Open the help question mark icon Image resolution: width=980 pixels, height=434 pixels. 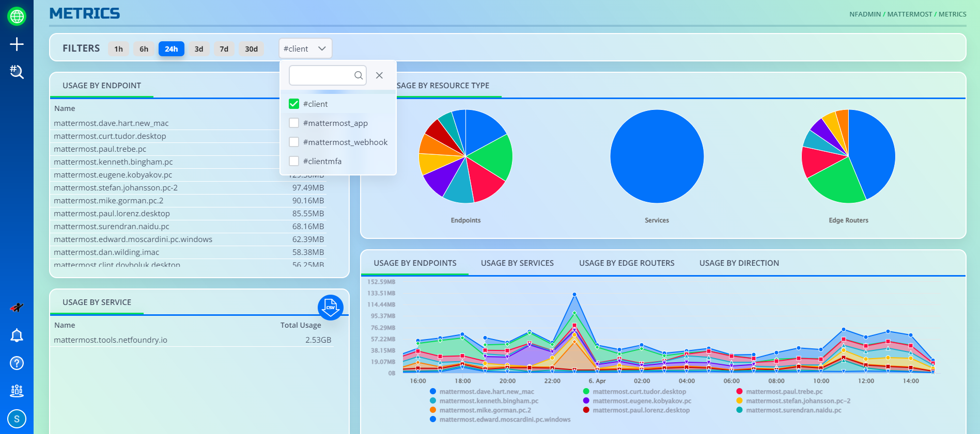click(x=17, y=363)
